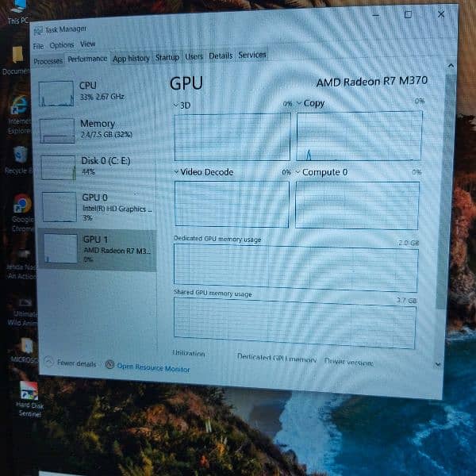Select the Memory performance entry

pos(97,130)
